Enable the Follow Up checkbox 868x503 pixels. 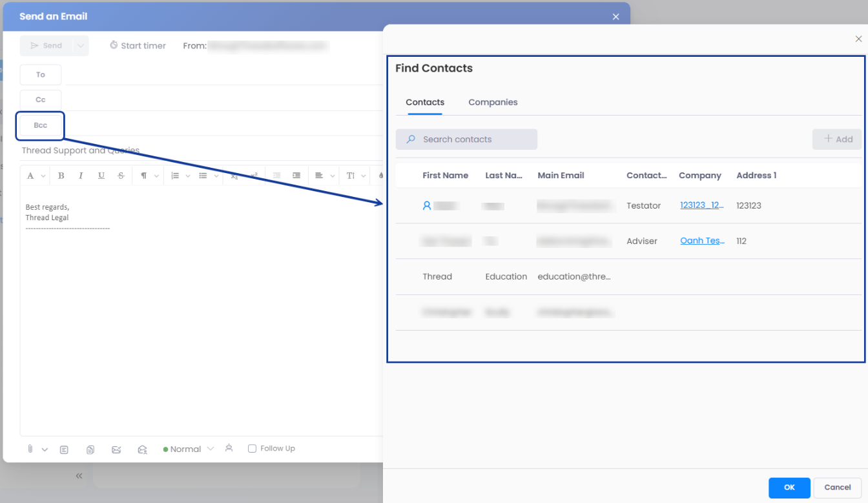pos(253,449)
